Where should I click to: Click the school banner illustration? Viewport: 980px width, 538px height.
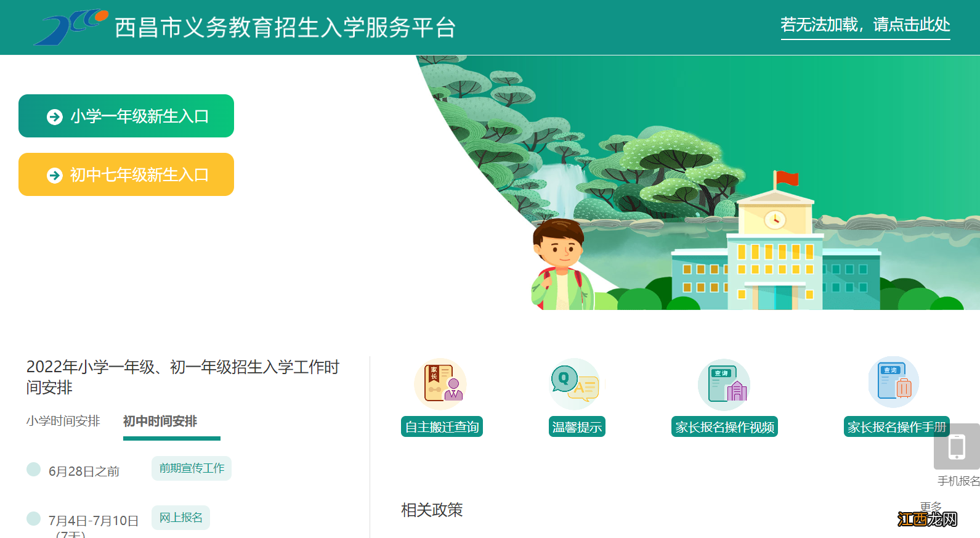698,182
